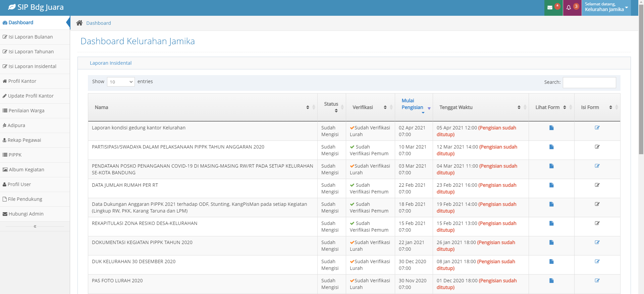644x294 pixels.
Task: Click the Laporan Insidental panel heading
Action: [x=111, y=63]
